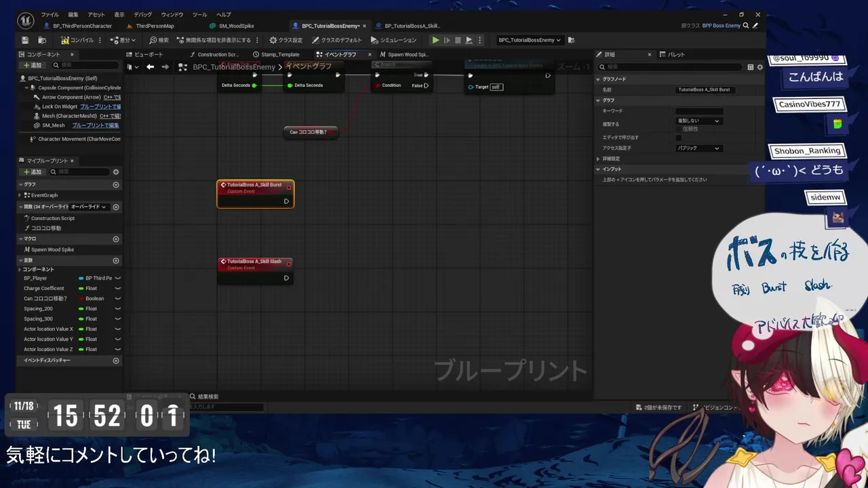
Task: Toggle visibility eye for Spacing_200
Action: (x=117, y=308)
